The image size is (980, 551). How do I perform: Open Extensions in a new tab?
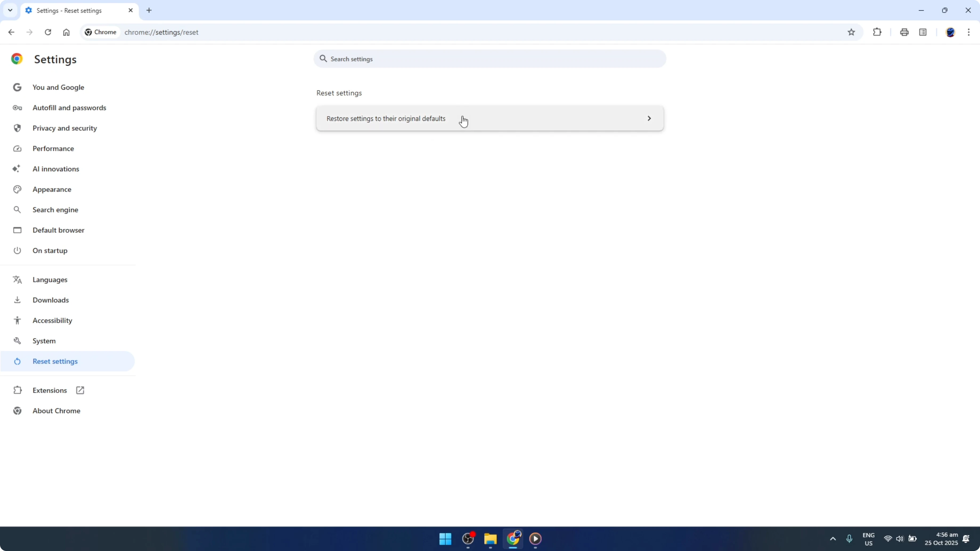(80, 390)
